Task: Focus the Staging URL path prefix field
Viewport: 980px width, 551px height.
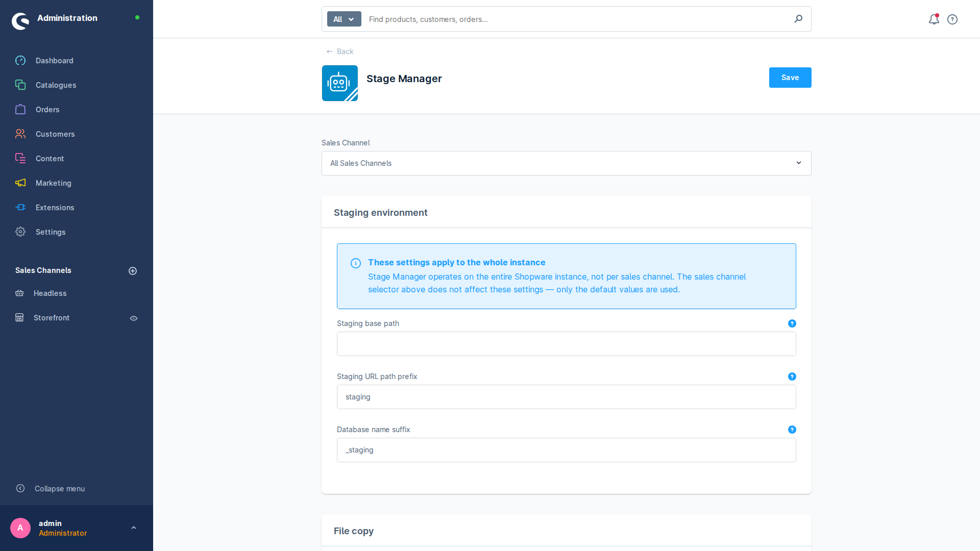Action: [567, 397]
